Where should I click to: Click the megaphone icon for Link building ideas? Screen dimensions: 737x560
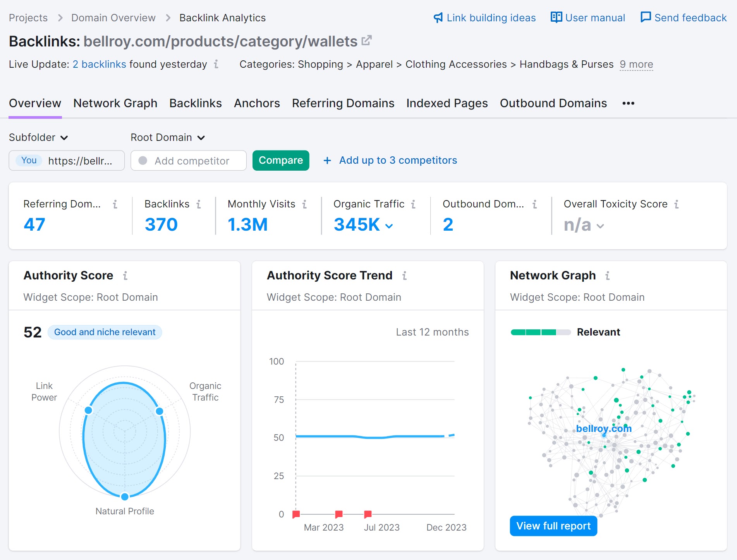click(438, 17)
